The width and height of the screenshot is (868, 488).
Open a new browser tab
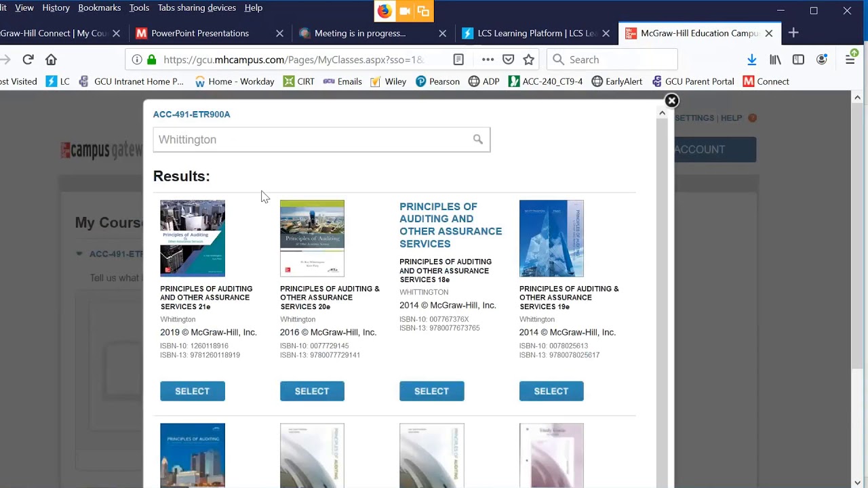click(793, 33)
